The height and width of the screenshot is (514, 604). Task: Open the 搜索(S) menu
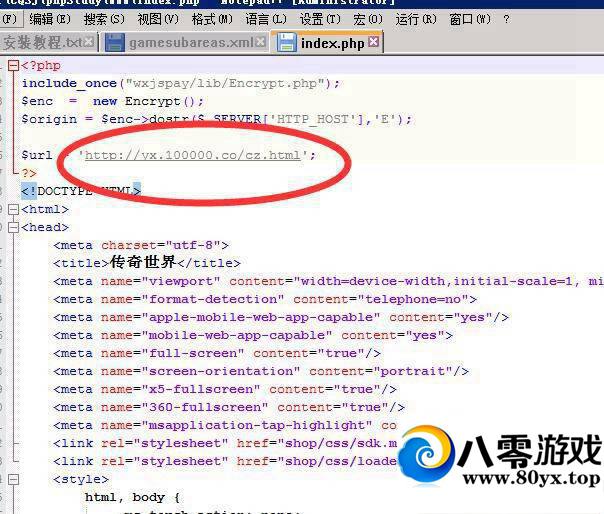coord(104,19)
